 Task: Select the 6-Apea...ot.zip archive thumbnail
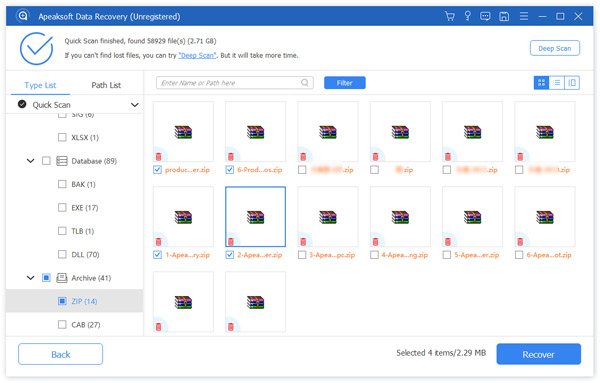[x=545, y=217]
